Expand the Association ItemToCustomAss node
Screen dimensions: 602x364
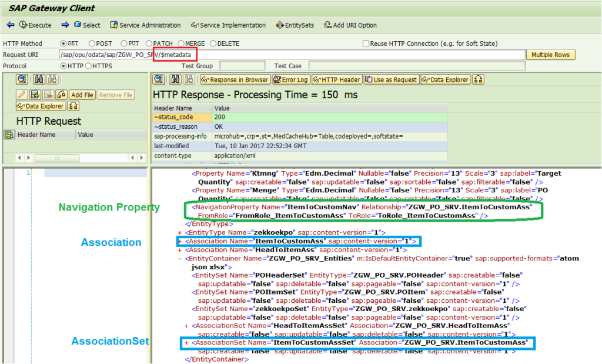(180, 242)
